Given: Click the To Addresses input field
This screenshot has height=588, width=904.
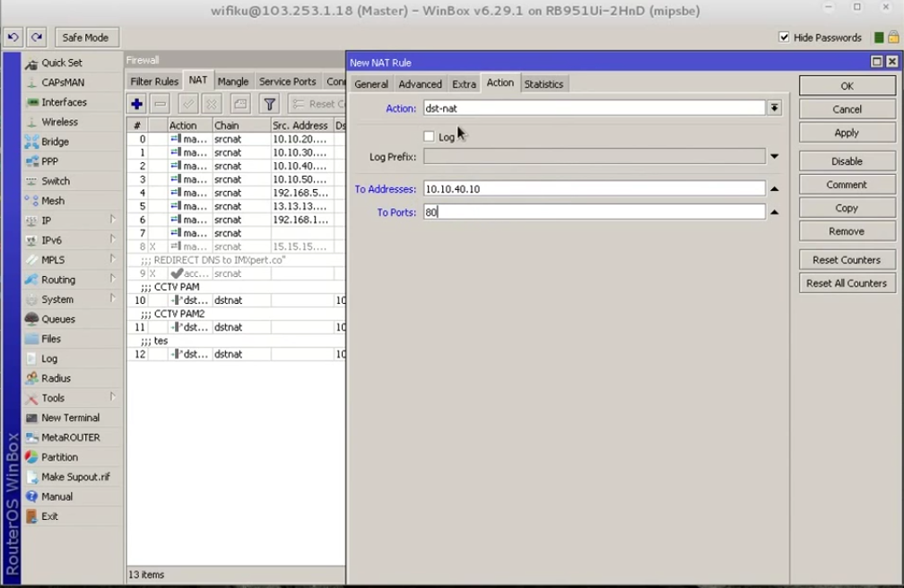Looking at the screenshot, I should pos(595,188).
